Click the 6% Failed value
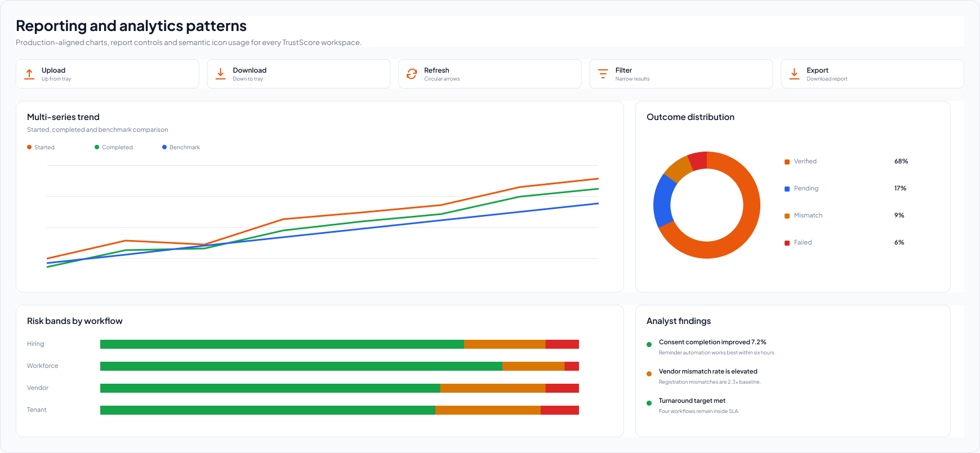The height and width of the screenshot is (453, 980). tap(899, 242)
